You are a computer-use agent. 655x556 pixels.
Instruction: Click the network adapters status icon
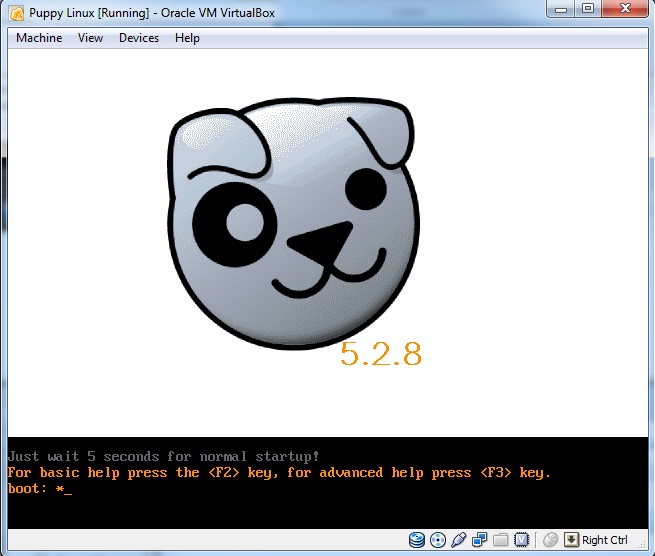[479, 540]
